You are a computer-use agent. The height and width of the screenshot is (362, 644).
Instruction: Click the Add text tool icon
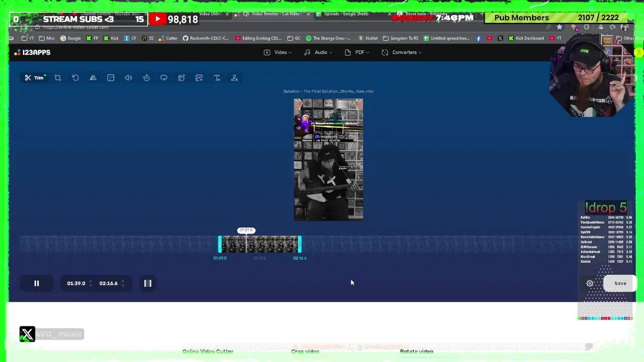pyautogui.click(x=217, y=78)
